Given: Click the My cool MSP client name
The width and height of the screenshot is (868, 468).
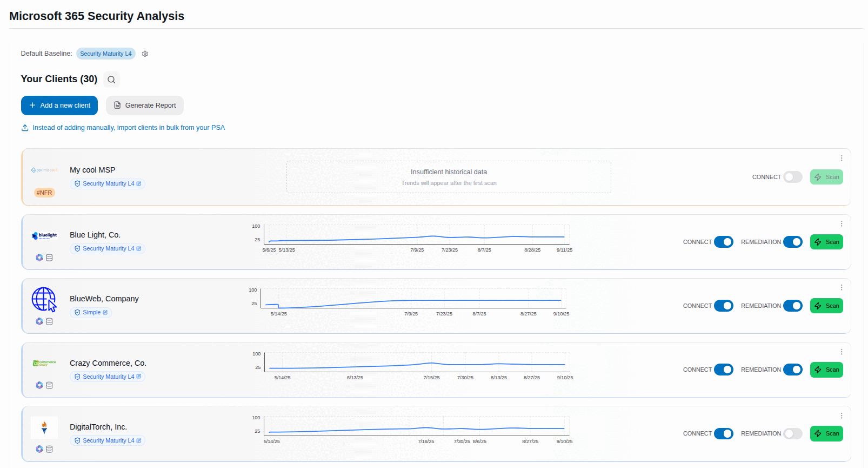Looking at the screenshot, I should (x=92, y=170).
